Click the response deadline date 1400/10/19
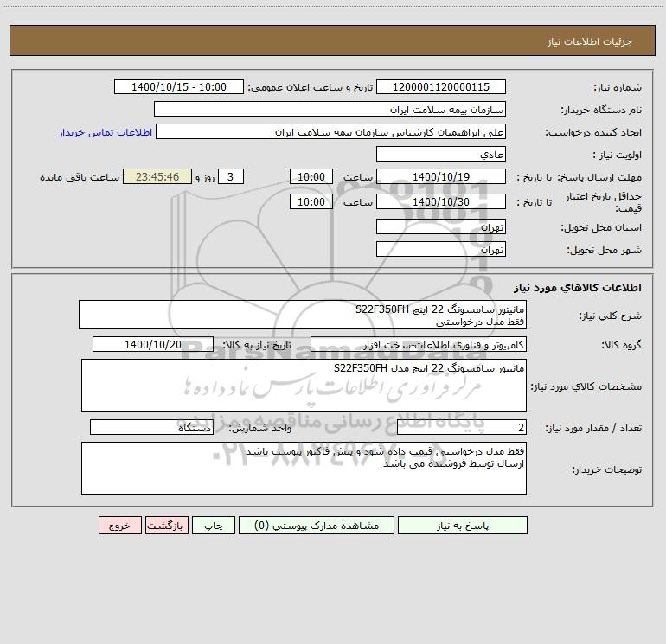The height and width of the screenshot is (644, 666). [x=441, y=176]
